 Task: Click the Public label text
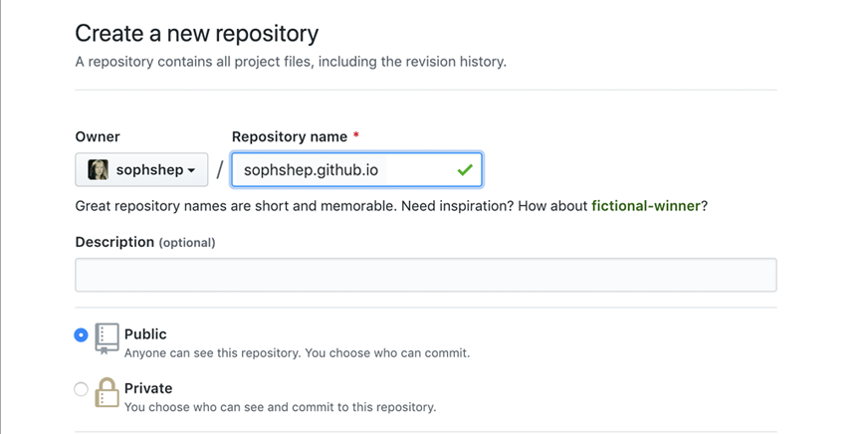point(145,334)
